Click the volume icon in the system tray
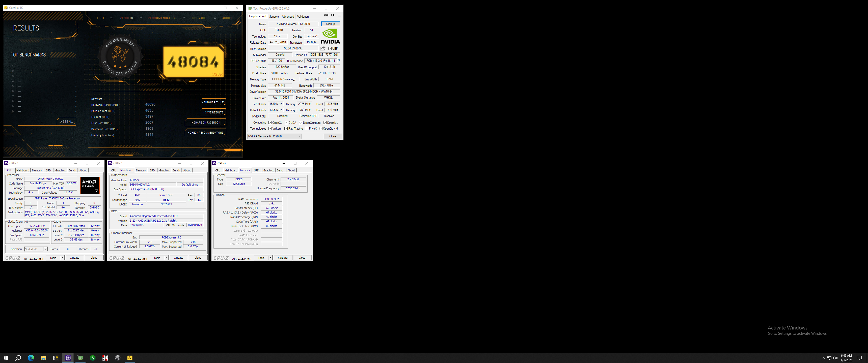Image resolution: width=868 pixels, height=363 pixels. [x=835, y=358]
